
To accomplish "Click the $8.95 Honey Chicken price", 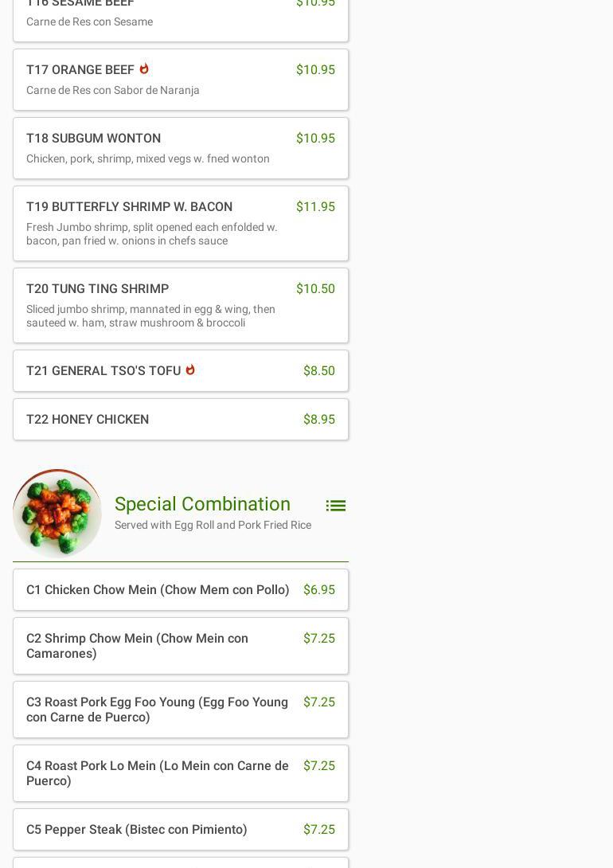I will click(x=318, y=420).
